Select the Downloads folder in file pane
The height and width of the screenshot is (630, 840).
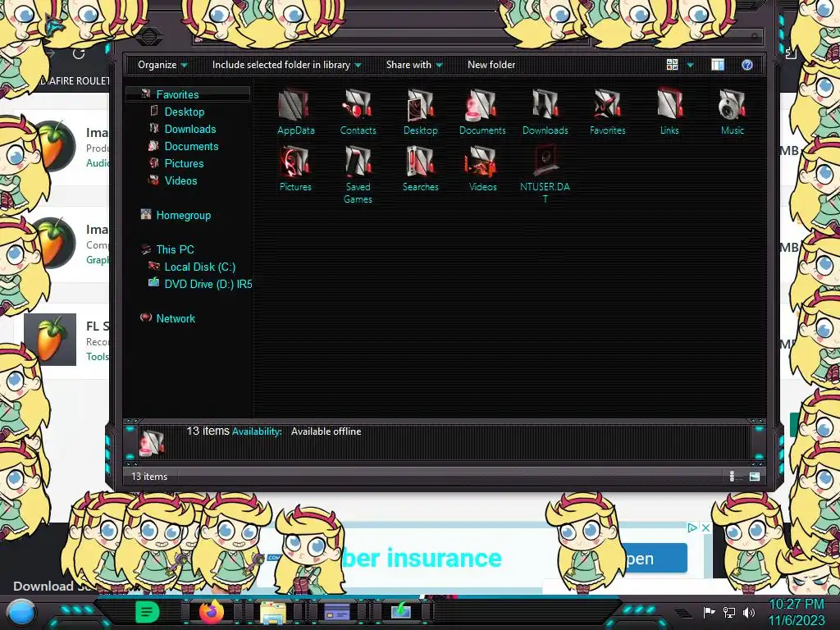point(545,112)
